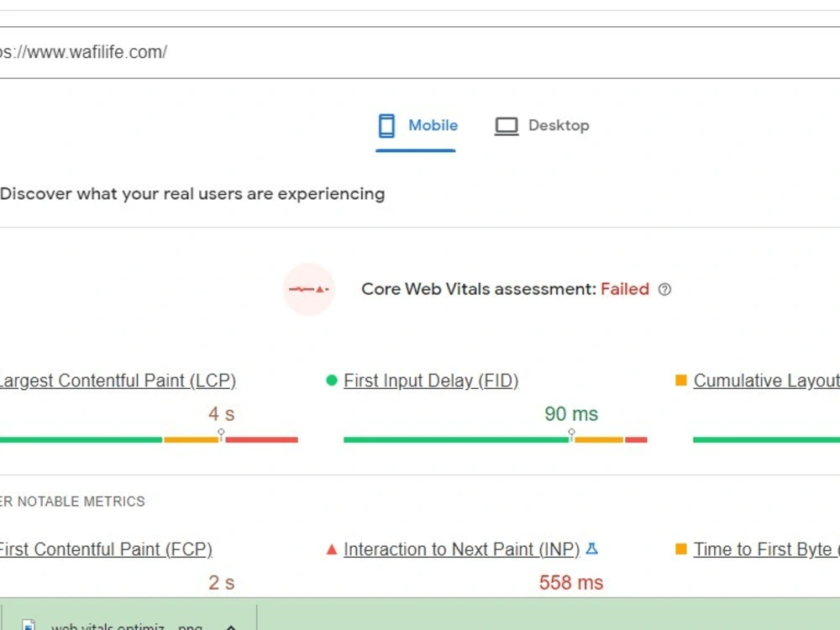Click the orange square beside Time to First Byte
This screenshot has height=630, width=840.
(x=680, y=549)
